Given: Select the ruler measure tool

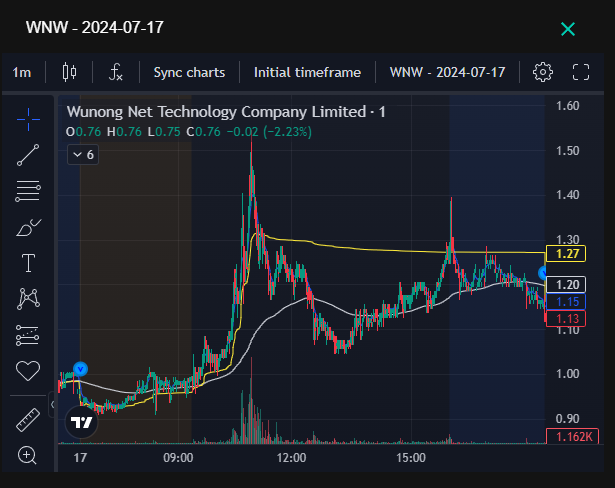Looking at the screenshot, I should point(28,420).
